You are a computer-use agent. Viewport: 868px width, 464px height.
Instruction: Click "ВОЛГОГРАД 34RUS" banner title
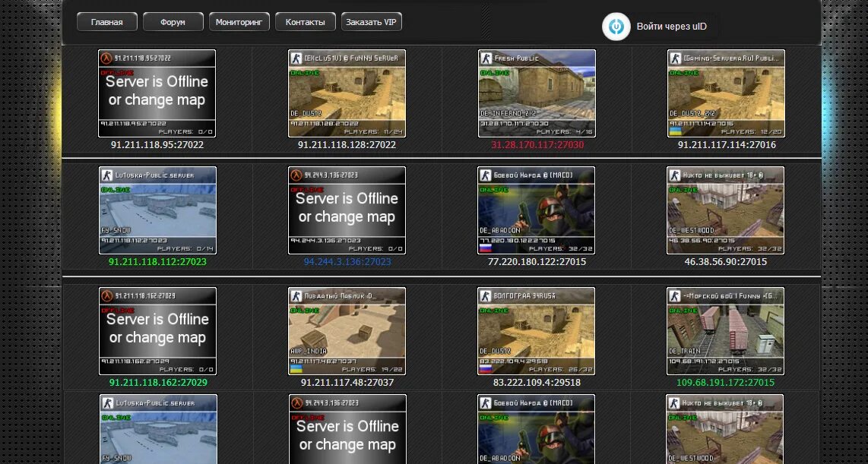click(524, 296)
